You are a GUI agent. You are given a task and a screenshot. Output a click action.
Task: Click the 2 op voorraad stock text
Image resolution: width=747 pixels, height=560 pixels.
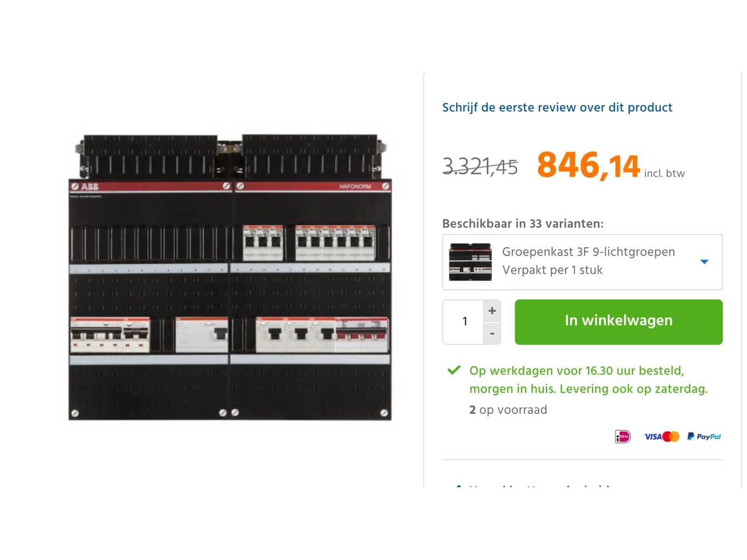(508, 410)
